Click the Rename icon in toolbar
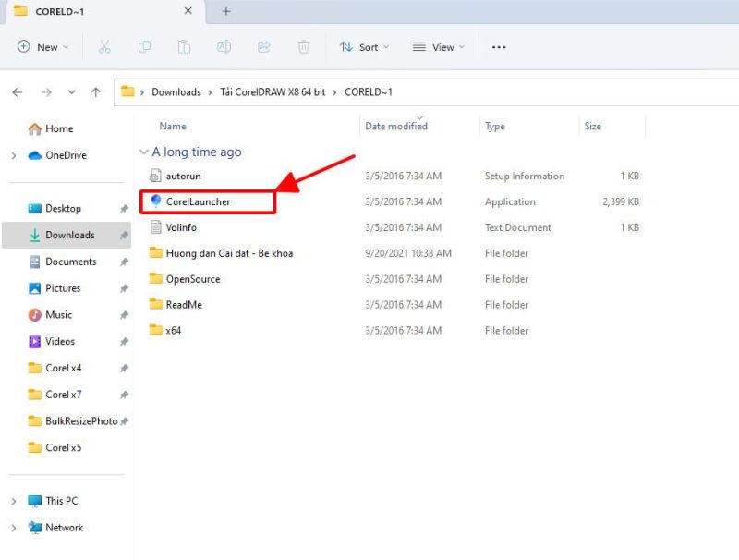Image resolution: width=739 pixels, height=560 pixels. point(224,47)
